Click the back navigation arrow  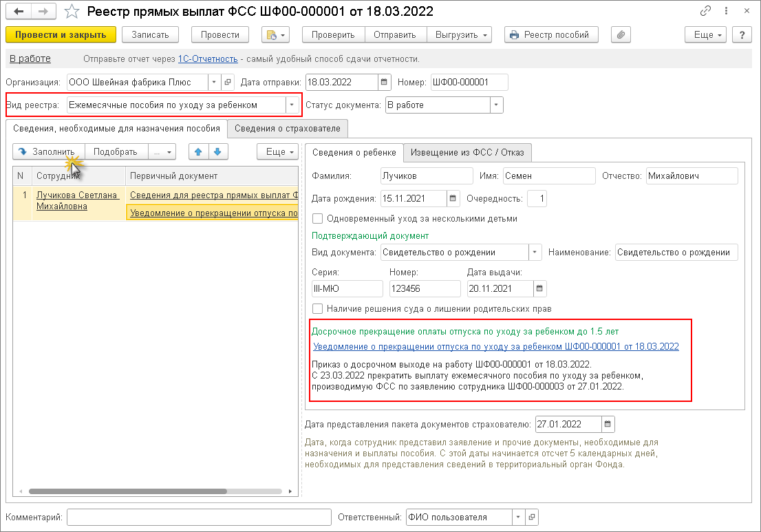[19, 12]
